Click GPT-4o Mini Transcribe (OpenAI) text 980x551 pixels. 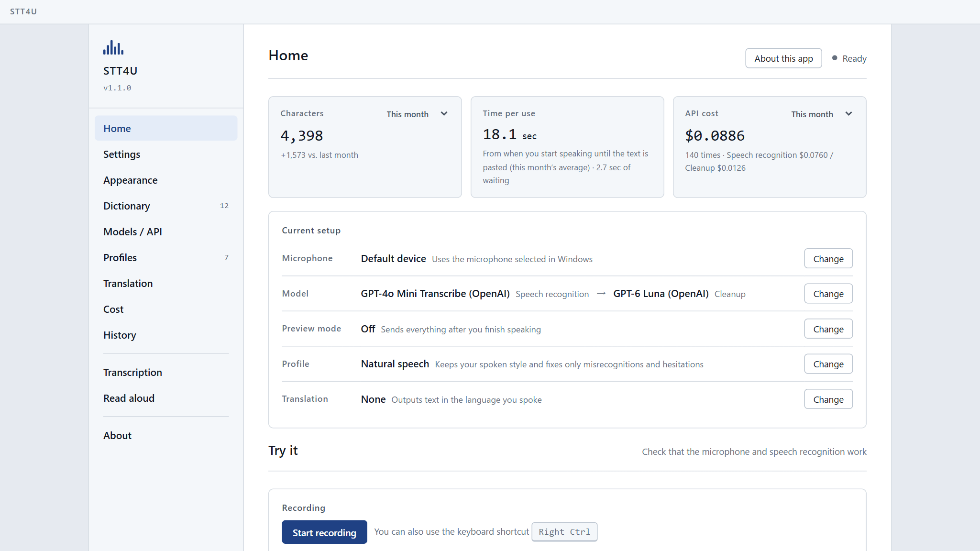(435, 294)
